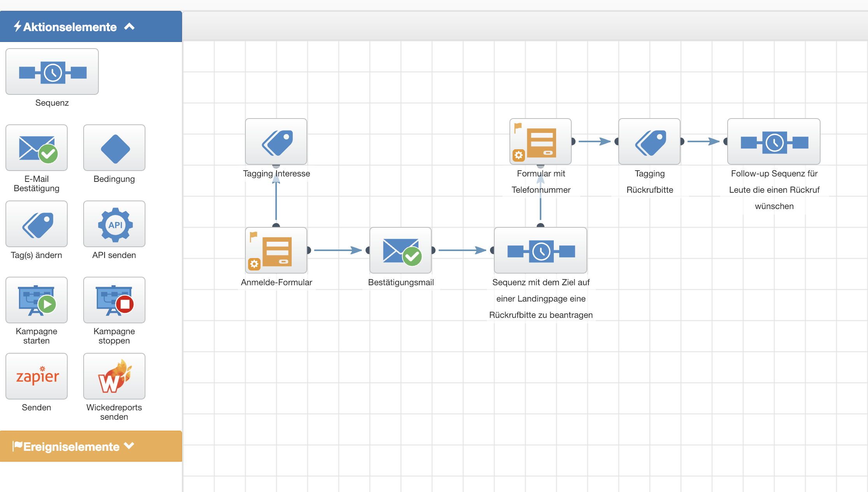Screen dimensions: 868x492
Task: Select the Kampagne stoppen element
Action: [x=114, y=300]
